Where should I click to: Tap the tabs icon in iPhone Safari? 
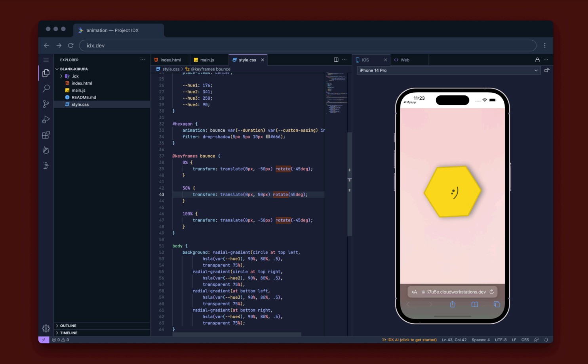[x=497, y=304]
